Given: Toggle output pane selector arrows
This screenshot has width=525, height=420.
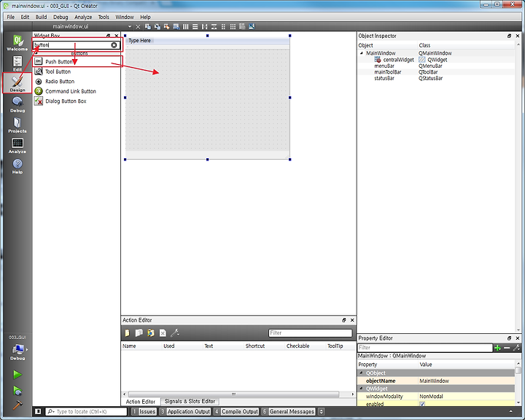Looking at the screenshot, I should 321,411.
